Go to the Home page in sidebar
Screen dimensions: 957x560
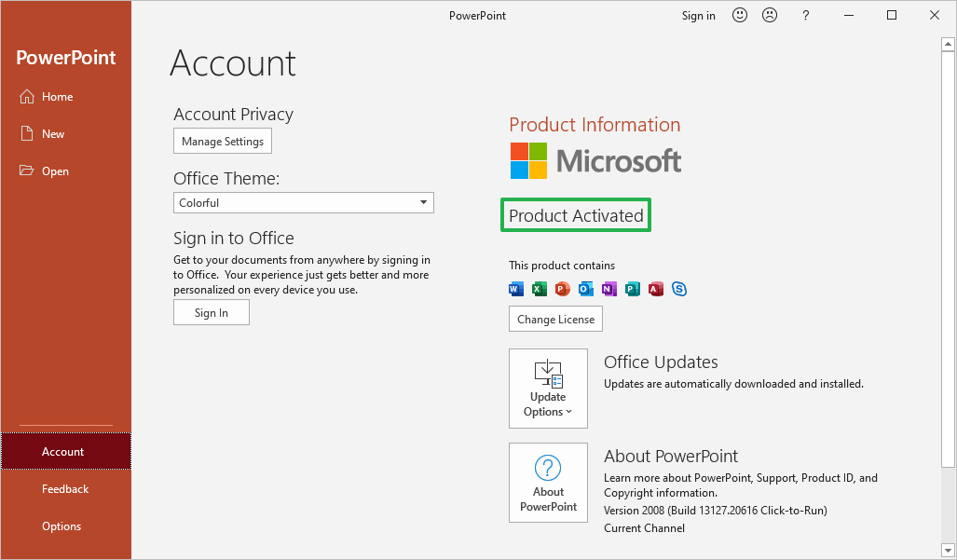click(66, 96)
